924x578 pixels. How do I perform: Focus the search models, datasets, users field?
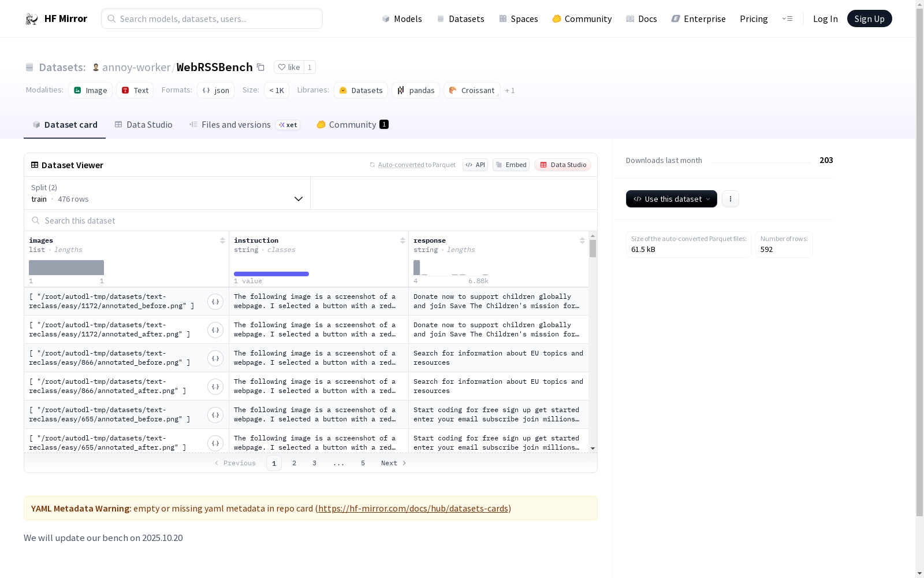pos(212,18)
